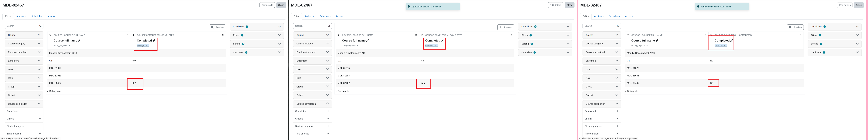This screenshot has width=868, height=140.
Task: Click search magnifier icon in the Average-aggregation screenshot
Action: [x=40, y=26]
